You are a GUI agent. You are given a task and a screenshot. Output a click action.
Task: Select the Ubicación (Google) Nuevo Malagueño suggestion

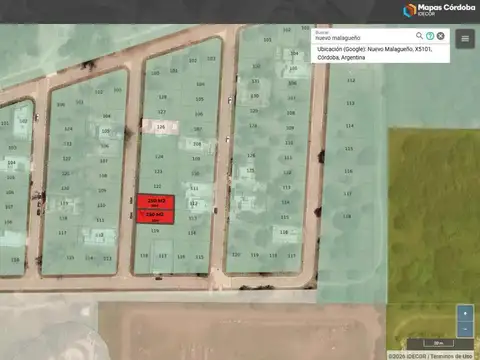click(x=380, y=53)
